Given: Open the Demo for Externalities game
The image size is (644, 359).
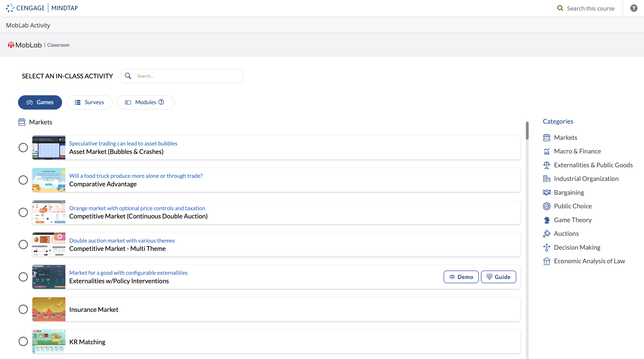Looking at the screenshot, I should 461,277.
